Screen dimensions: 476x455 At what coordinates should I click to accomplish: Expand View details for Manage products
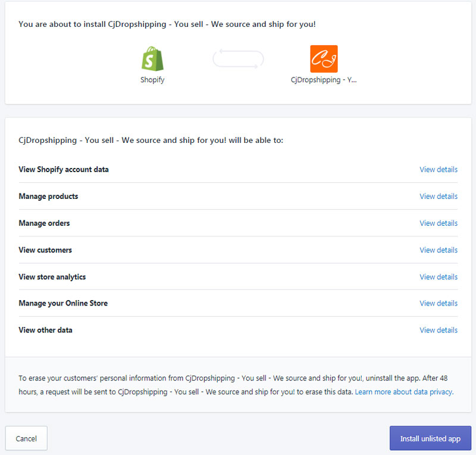point(439,197)
